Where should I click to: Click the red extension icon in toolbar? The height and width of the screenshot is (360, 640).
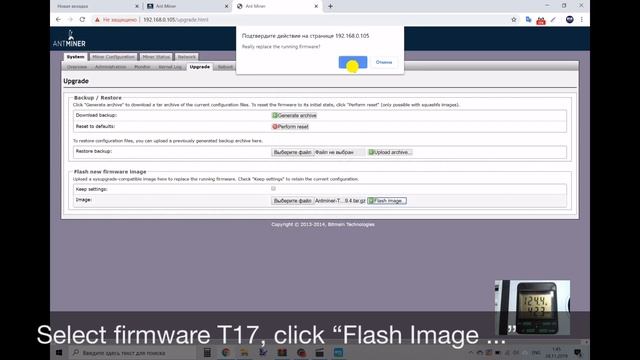click(x=541, y=20)
